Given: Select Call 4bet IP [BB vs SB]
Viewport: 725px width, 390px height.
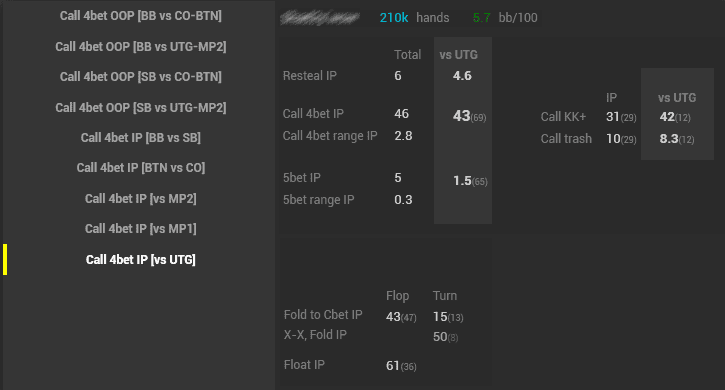Looking at the screenshot, I should point(141,138).
